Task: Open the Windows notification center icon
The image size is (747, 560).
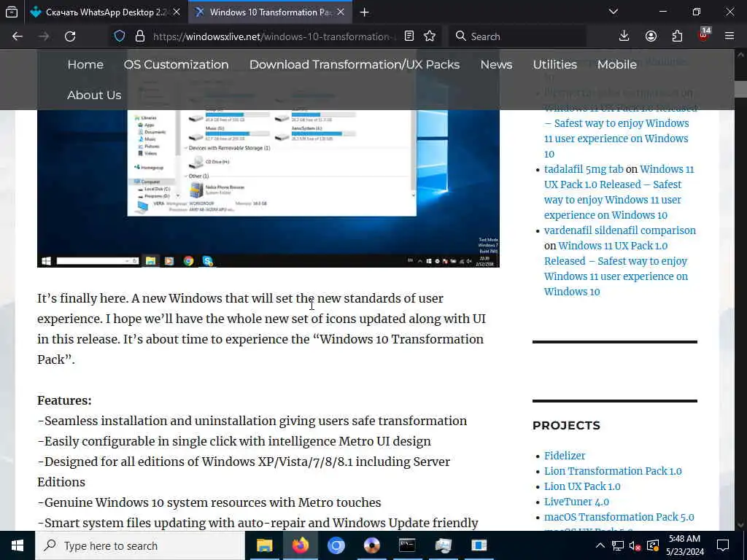Action: [x=723, y=545]
